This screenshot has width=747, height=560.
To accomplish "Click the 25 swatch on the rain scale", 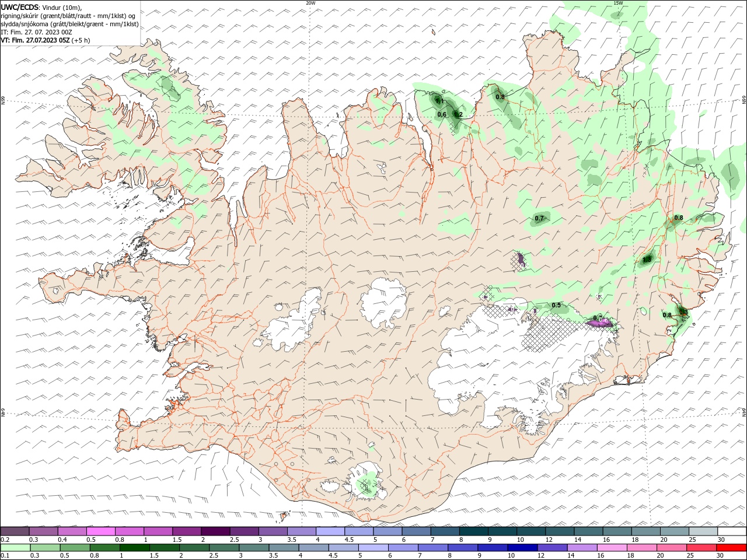I will pyautogui.click(x=701, y=548).
